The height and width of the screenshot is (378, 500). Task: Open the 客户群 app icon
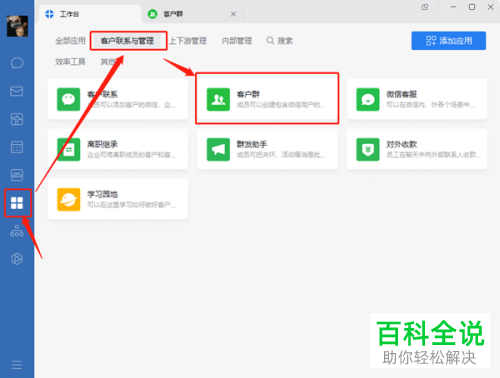[x=218, y=99]
